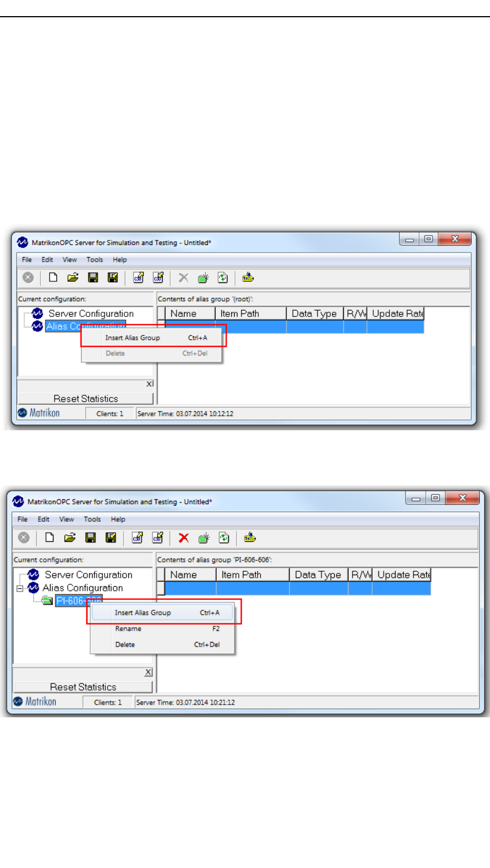
Task: Choose Delete Ctrl+Del in 'PI-606-606' context menu
Action: click(x=163, y=645)
